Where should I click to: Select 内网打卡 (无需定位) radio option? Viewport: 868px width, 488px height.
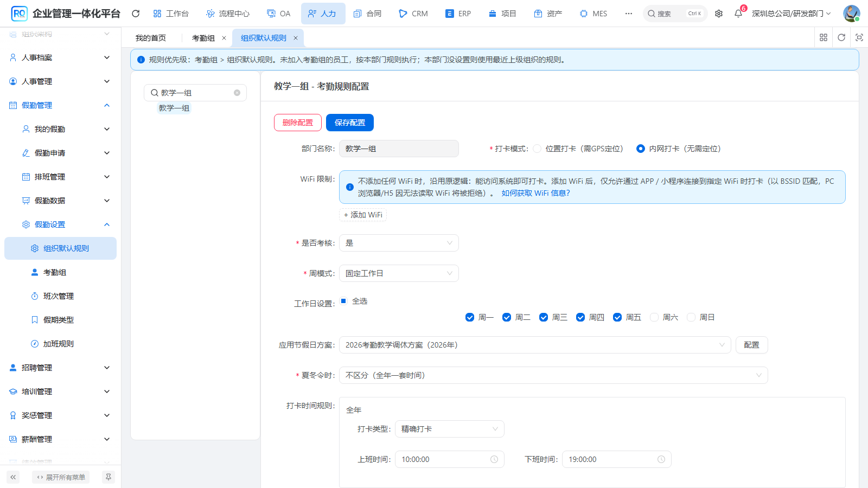641,149
